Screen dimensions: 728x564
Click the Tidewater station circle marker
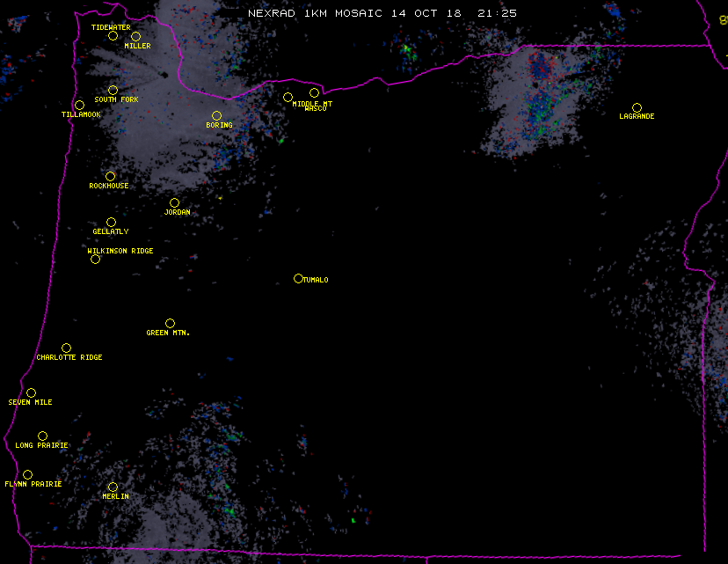pos(113,36)
